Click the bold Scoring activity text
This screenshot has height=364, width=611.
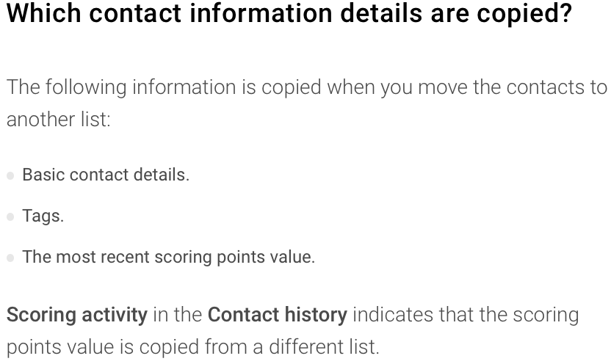coord(77,315)
